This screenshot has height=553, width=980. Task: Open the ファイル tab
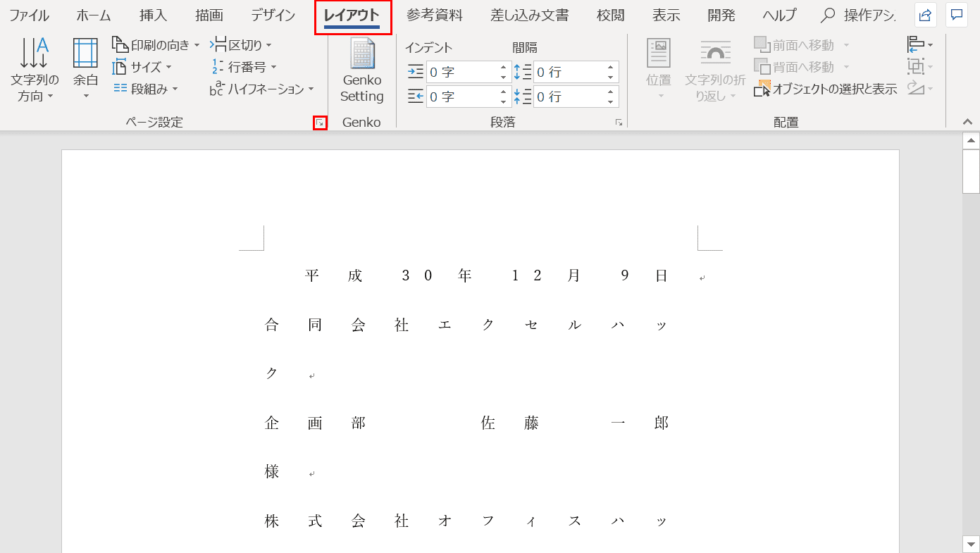[29, 15]
